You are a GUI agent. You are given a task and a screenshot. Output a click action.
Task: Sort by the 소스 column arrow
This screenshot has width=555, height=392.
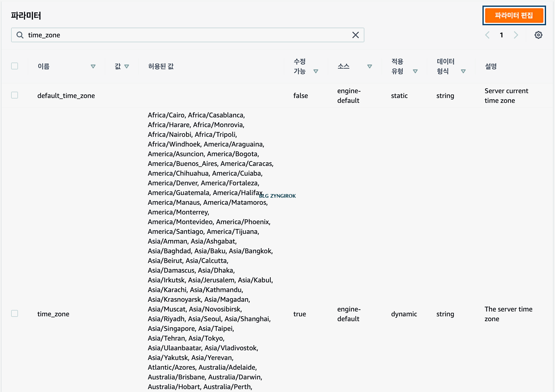tap(369, 66)
